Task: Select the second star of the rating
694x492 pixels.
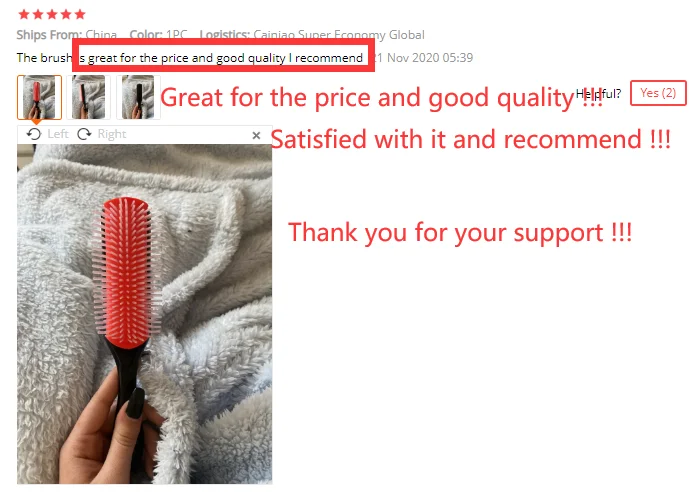Action: click(38, 15)
